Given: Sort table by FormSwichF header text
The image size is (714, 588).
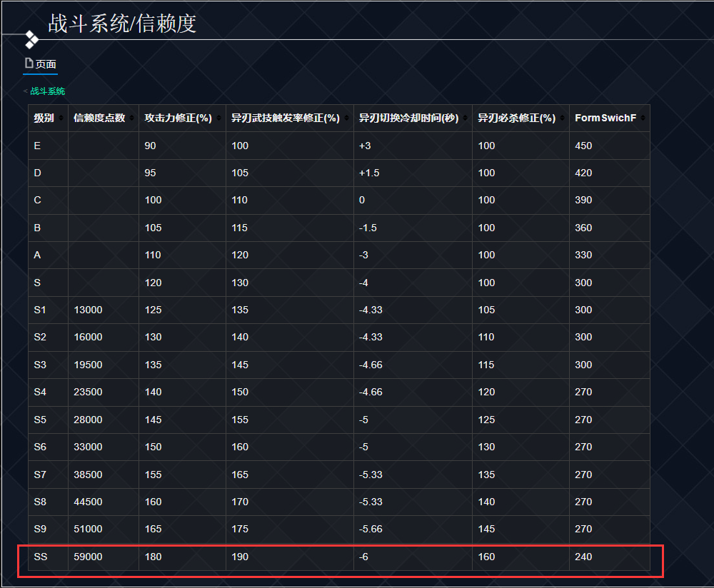Looking at the screenshot, I should coord(605,118).
